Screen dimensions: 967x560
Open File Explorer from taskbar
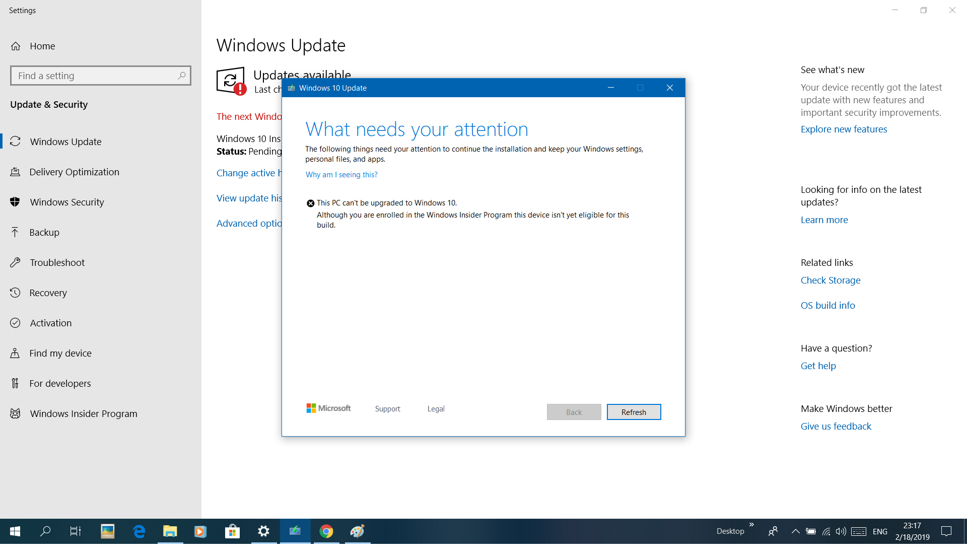170,531
